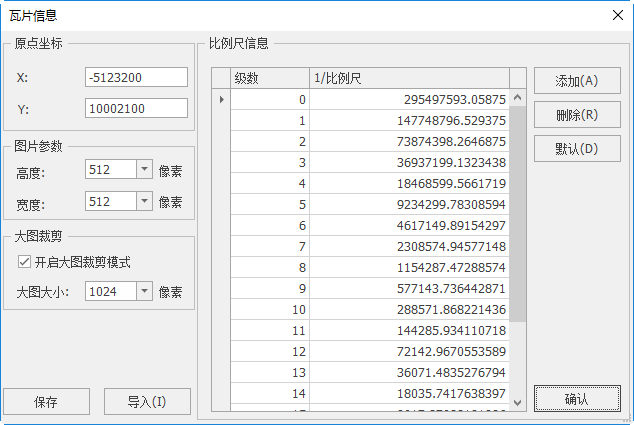Open the 高度 dropdown list
This screenshot has width=634, height=425.
point(143,170)
